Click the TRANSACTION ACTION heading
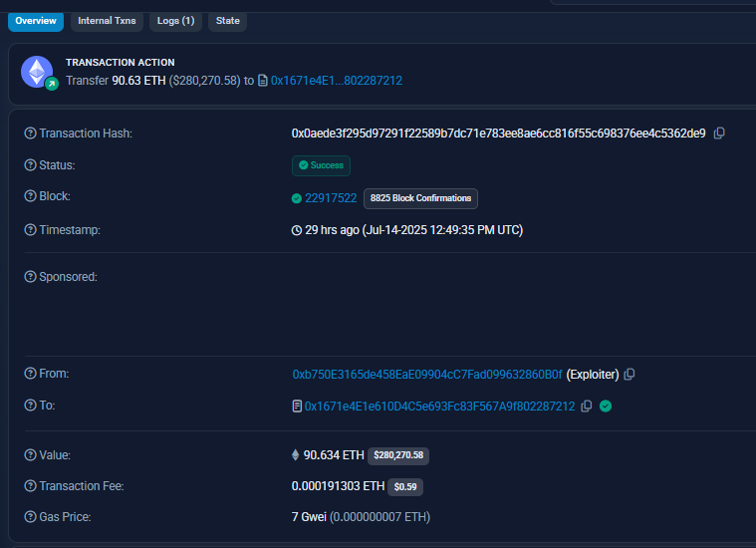The width and height of the screenshot is (756, 548). coord(121,62)
